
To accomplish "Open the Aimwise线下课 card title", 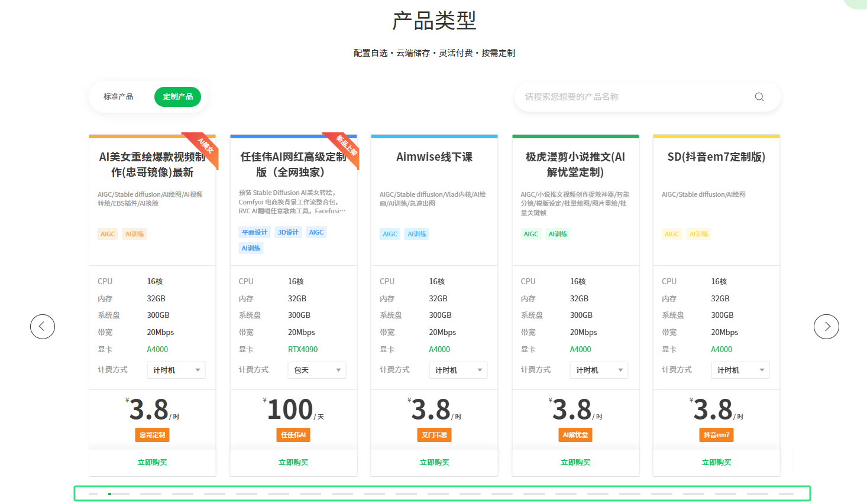I will pyautogui.click(x=435, y=157).
